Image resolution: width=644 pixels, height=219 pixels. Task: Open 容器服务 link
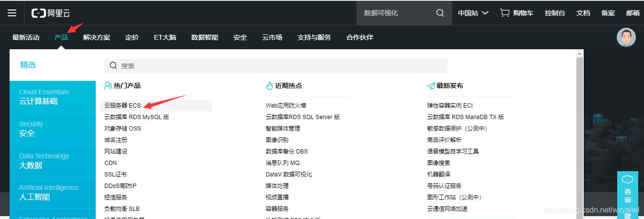tap(277, 209)
